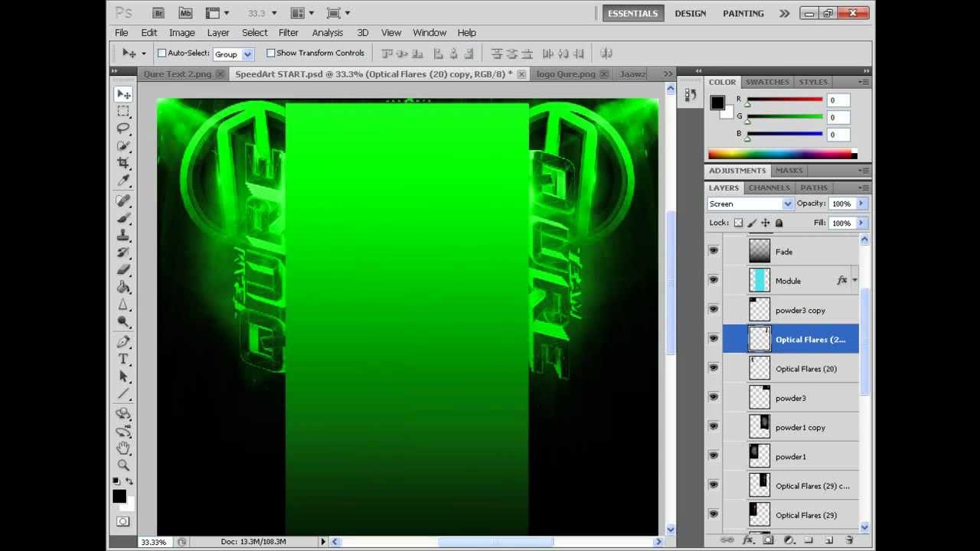Select the Eyedropper tool
Screen dimensions: 980x551
[x=123, y=181]
